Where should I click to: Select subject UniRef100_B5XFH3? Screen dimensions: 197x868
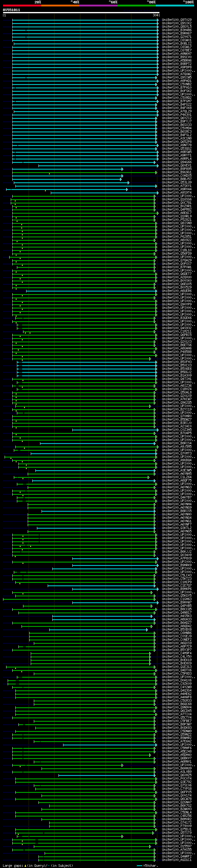(x=176, y=362)
